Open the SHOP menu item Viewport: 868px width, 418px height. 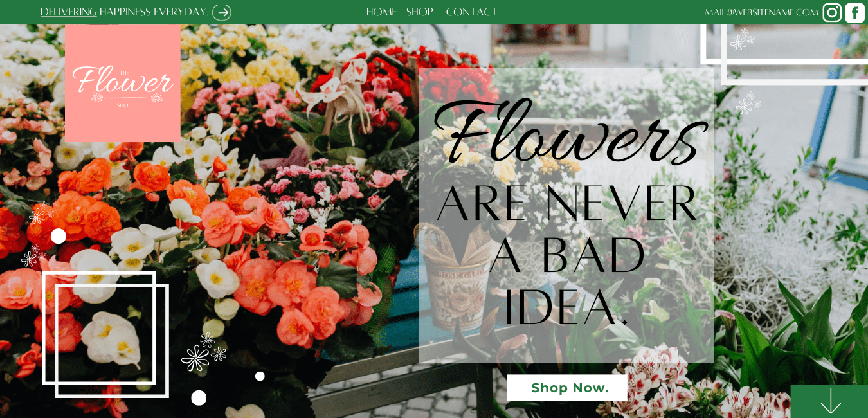420,12
